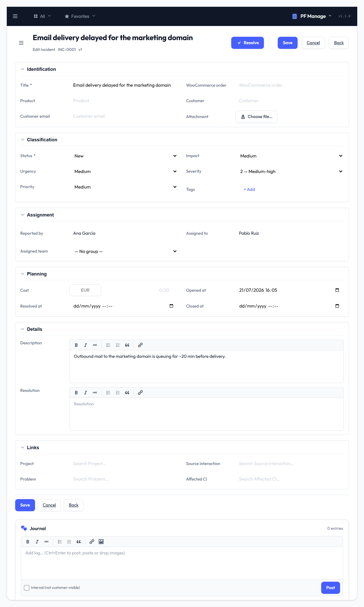Collapse the Classification section
Viewport: 364px width, 607px height.
click(23, 140)
